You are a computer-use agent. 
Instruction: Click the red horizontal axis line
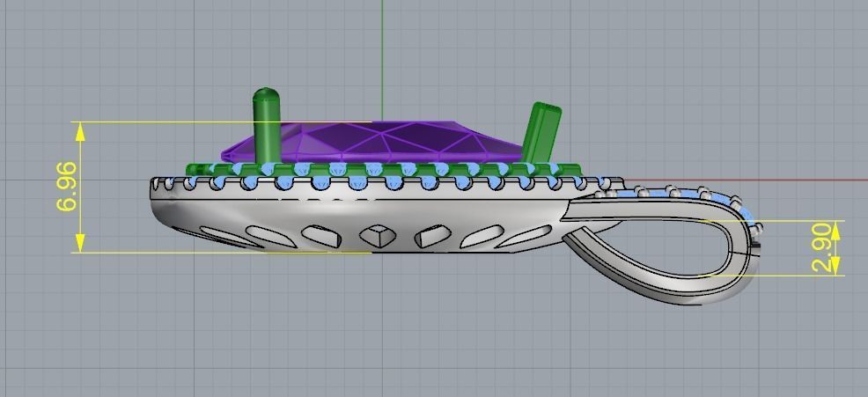[x=746, y=180]
